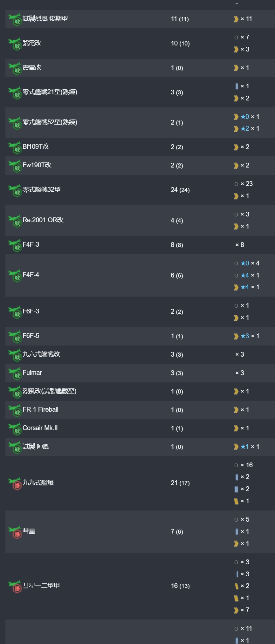Image resolution: width=275 pixels, height=644 pixels.
Task: Click the fighter icon beside 試製烈風 後期型
Action: coord(15,20)
